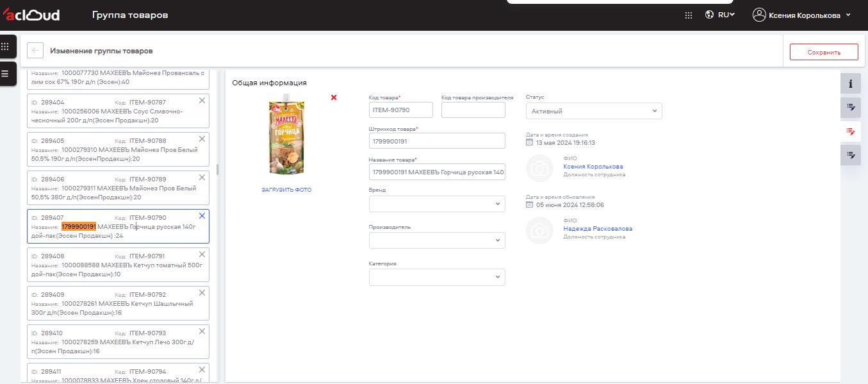Select the Майонез Провансаль с лим сок item
Image resolution: width=868 pixels, height=384 pixels.
118,79
